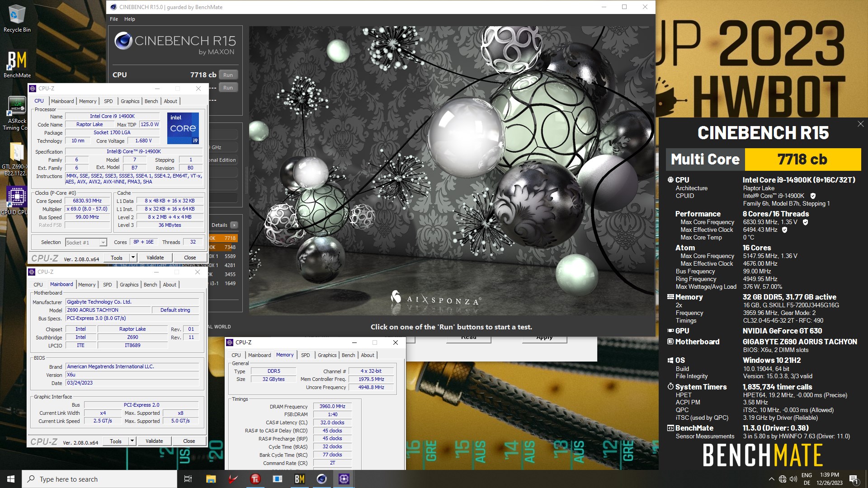The image size is (868, 488).
Task: Click Validate in the top CPU-Z window
Action: pos(155,258)
